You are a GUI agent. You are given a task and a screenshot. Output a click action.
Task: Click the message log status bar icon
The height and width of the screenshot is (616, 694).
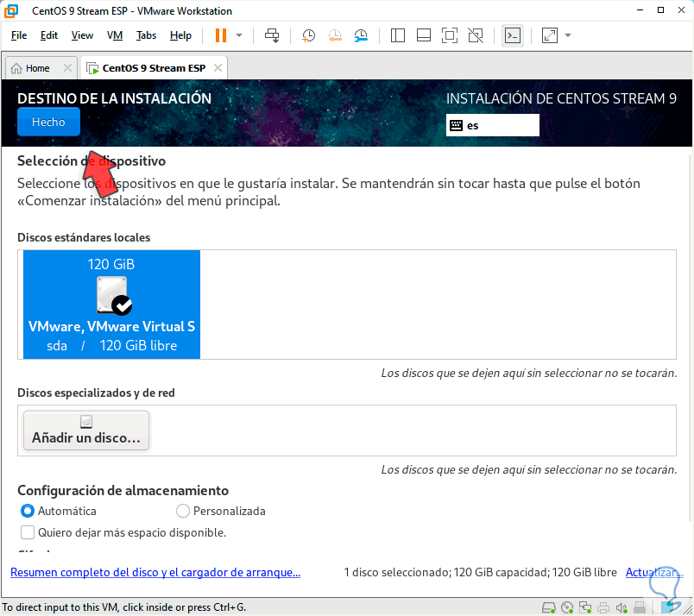670,607
